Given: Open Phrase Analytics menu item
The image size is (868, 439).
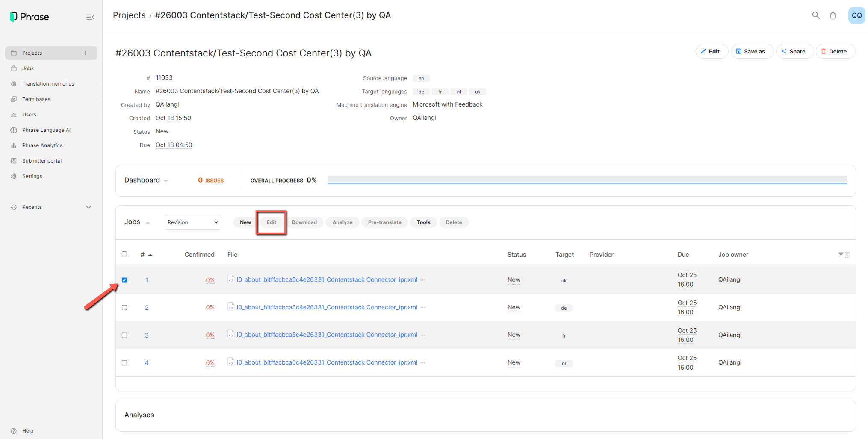Looking at the screenshot, I should [42, 145].
